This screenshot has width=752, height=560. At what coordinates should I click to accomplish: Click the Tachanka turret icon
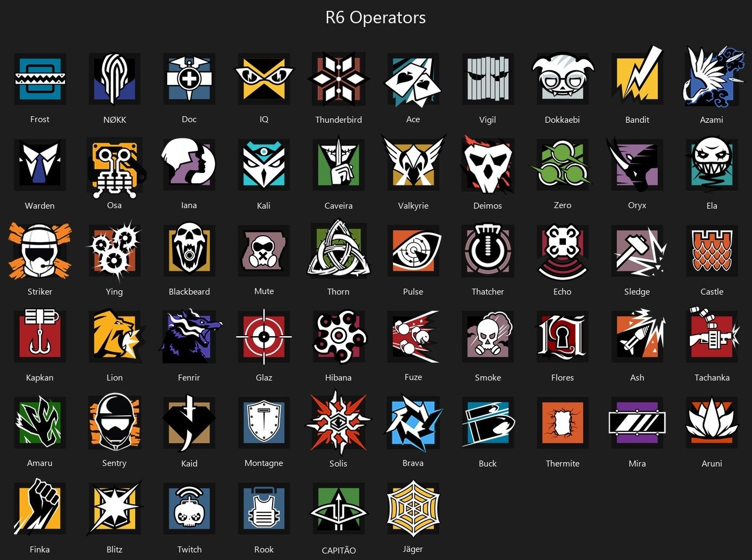713,335
